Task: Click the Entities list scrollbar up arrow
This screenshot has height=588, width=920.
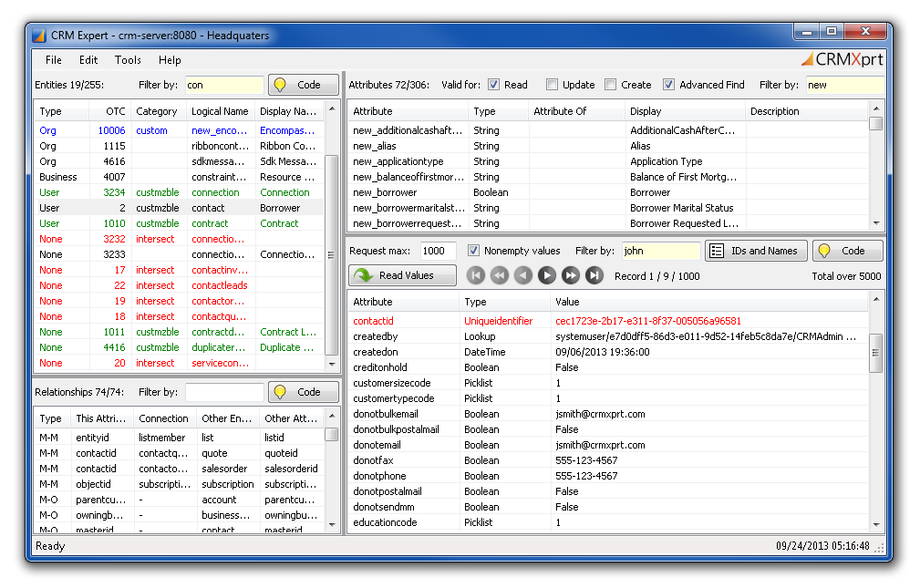Action: (x=332, y=109)
